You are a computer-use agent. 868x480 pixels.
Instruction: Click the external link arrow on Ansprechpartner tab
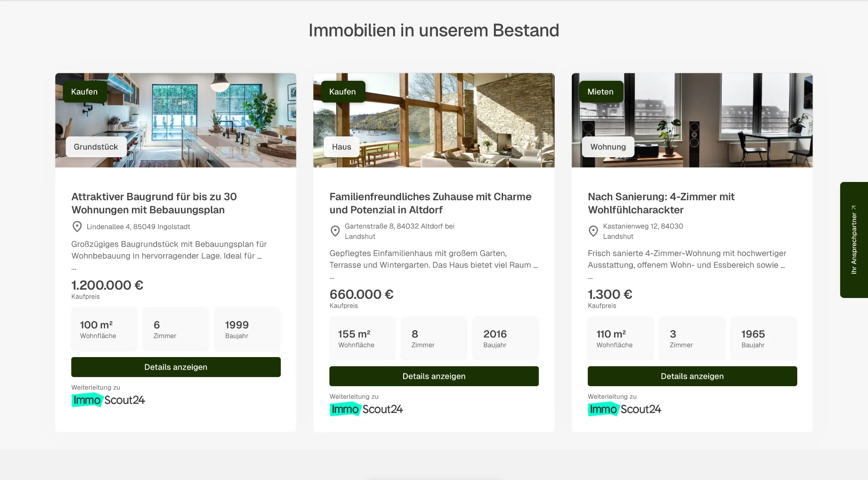pyautogui.click(x=854, y=208)
